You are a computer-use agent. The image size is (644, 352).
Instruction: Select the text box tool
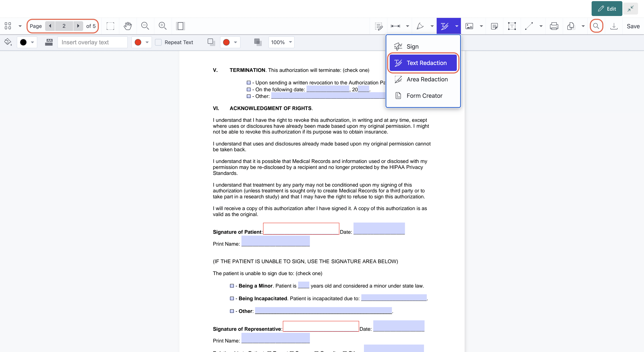(x=511, y=26)
